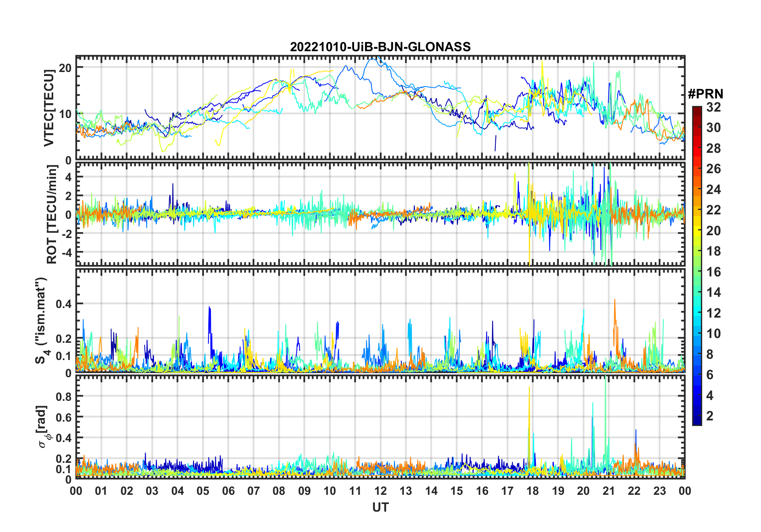Screen dimensions: 761x532
Task: Pick the UT axis tick label 15
Action: (457, 491)
